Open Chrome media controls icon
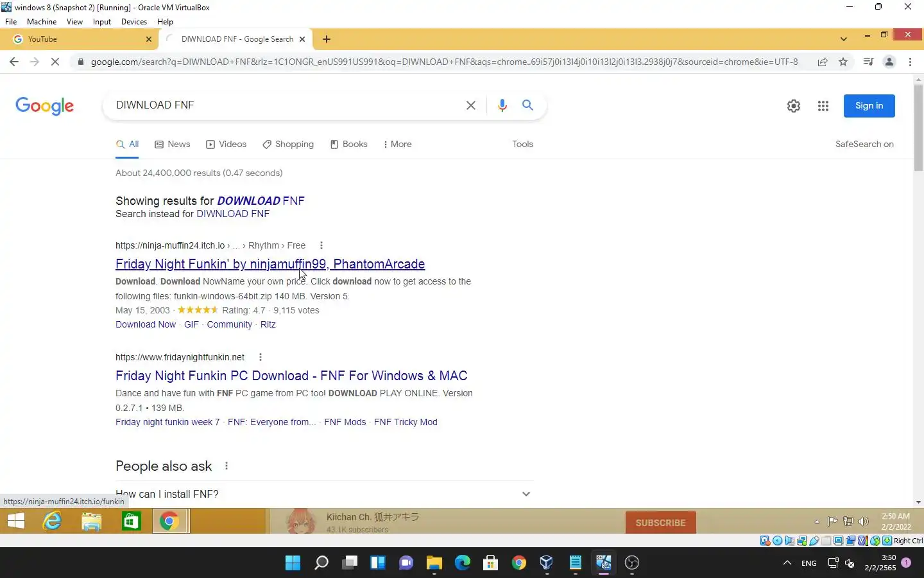924x578 pixels. click(x=868, y=62)
